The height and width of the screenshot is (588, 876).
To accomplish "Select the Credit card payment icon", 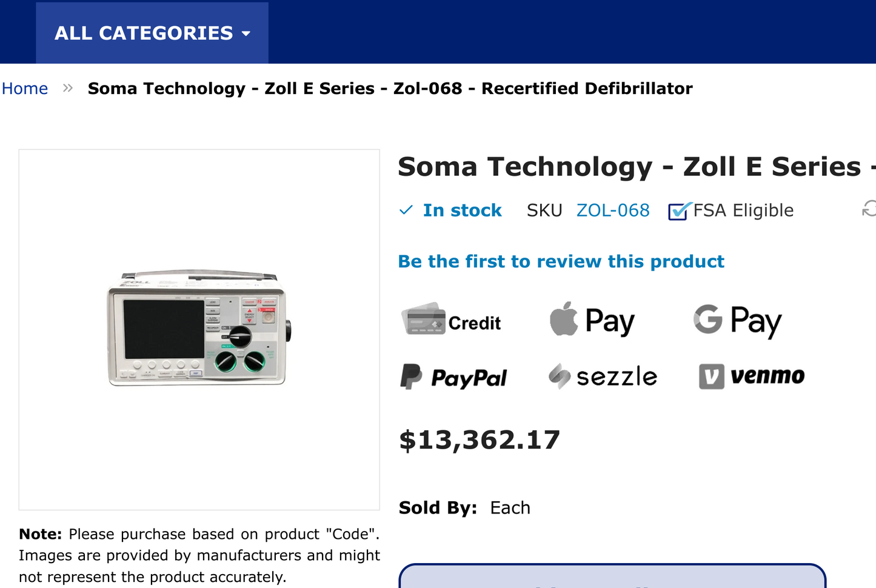I will pyautogui.click(x=451, y=321).
